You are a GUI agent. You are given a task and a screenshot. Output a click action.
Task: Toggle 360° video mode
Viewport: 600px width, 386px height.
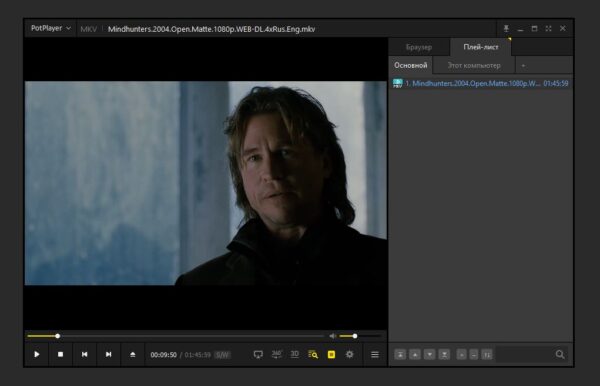click(x=277, y=355)
